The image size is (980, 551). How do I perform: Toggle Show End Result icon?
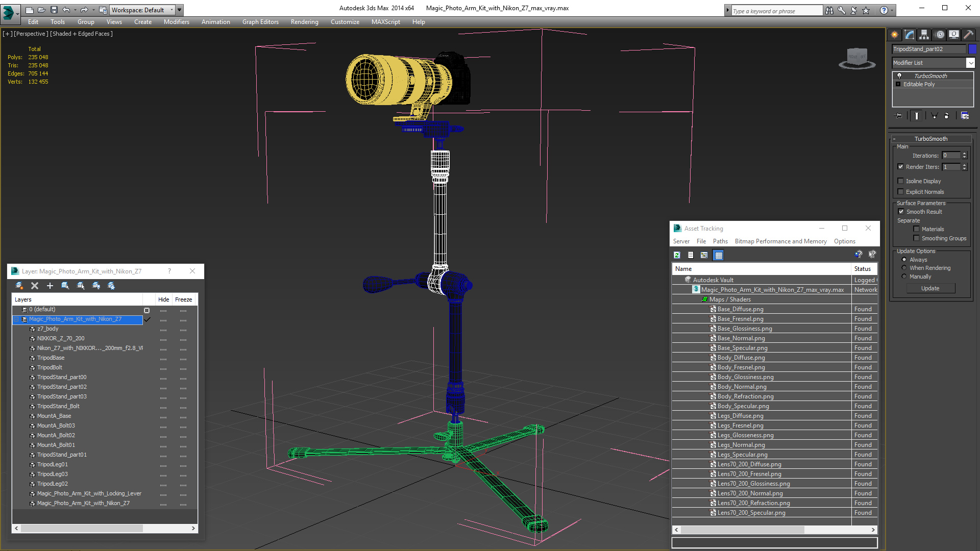(917, 116)
